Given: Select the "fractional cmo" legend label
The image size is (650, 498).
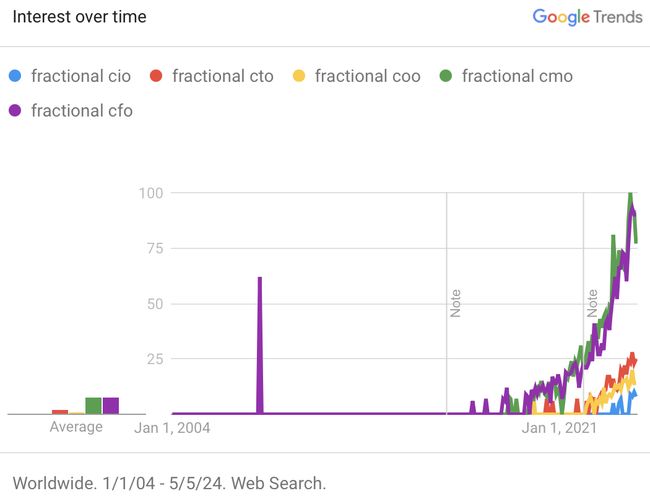Looking at the screenshot, I should (x=517, y=76).
